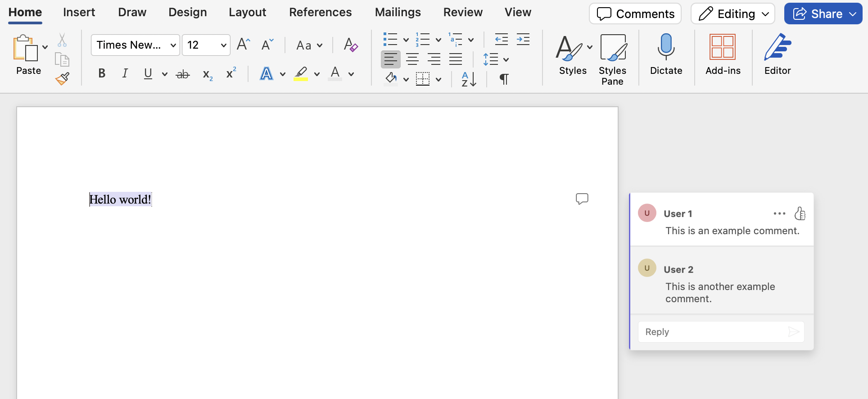The width and height of the screenshot is (868, 399).
Task: Click User 2's avatar circle
Action: pos(647,268)
